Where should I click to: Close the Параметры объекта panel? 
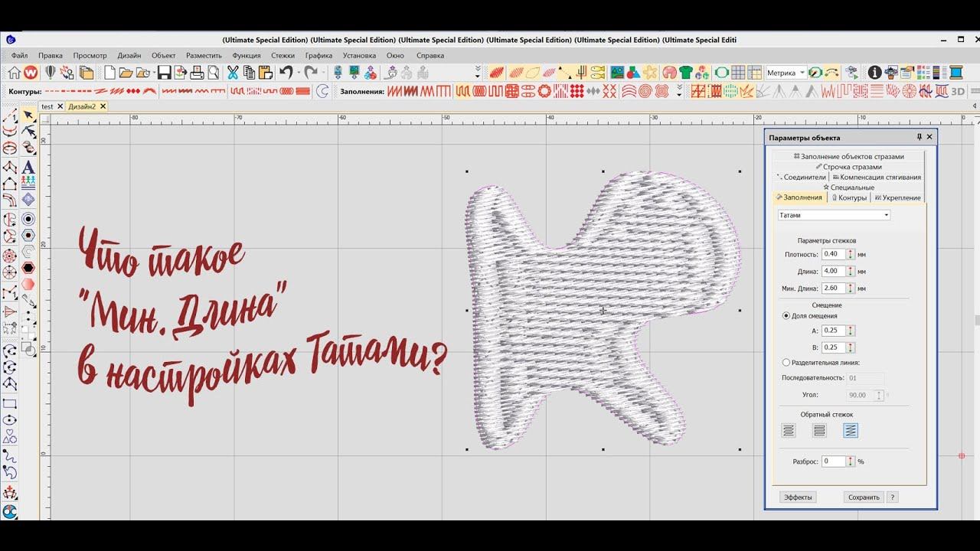[929, 137]
